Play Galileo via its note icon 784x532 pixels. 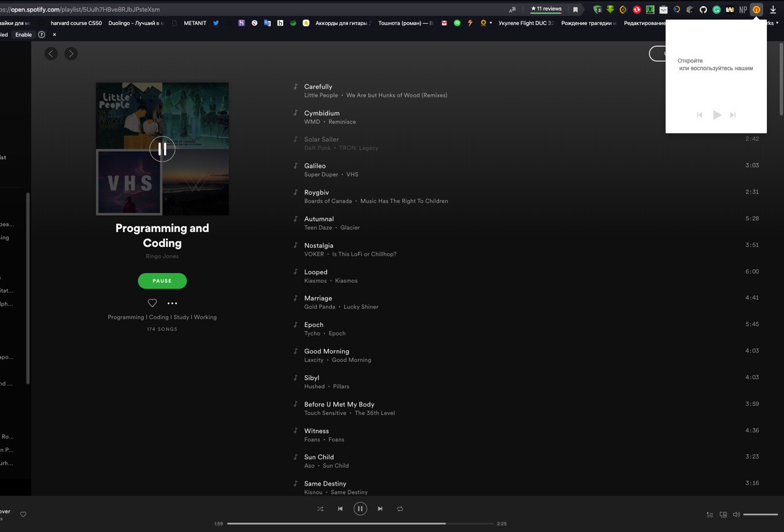295,165
